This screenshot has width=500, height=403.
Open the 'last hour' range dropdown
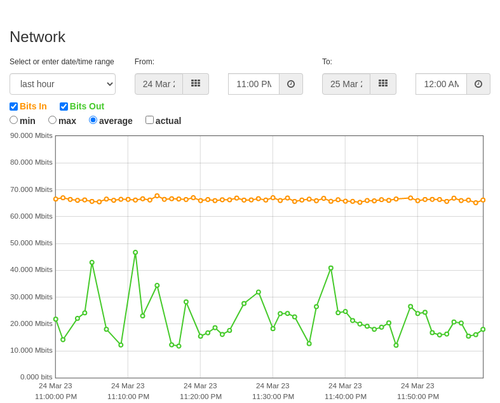click(x=63, y=84)
